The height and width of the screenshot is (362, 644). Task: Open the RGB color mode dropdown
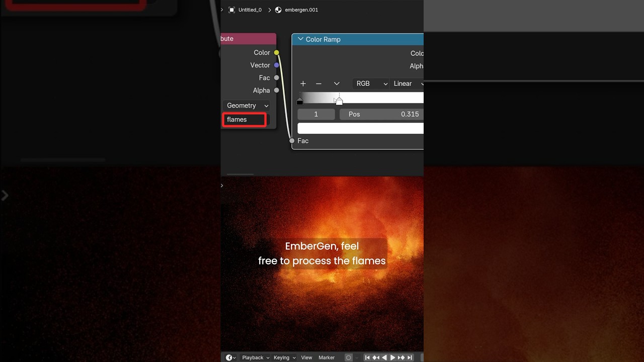pyautogui.click(x=371, y=83)
